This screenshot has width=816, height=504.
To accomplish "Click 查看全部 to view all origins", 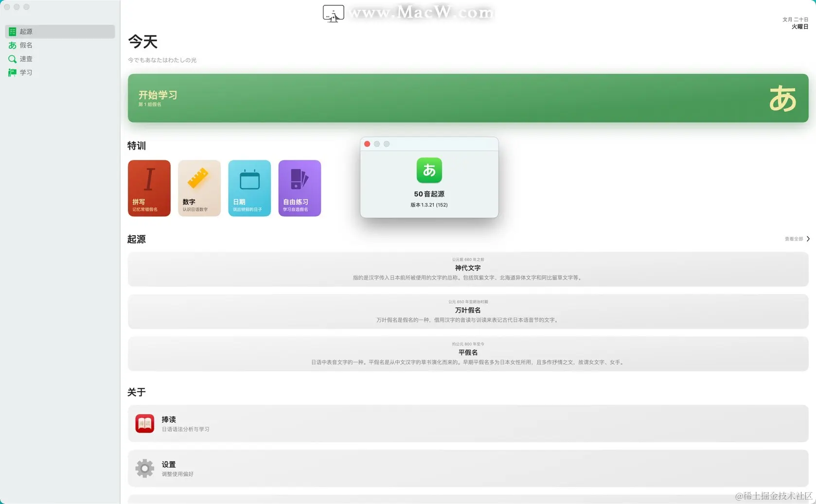I will click(794, 239).
